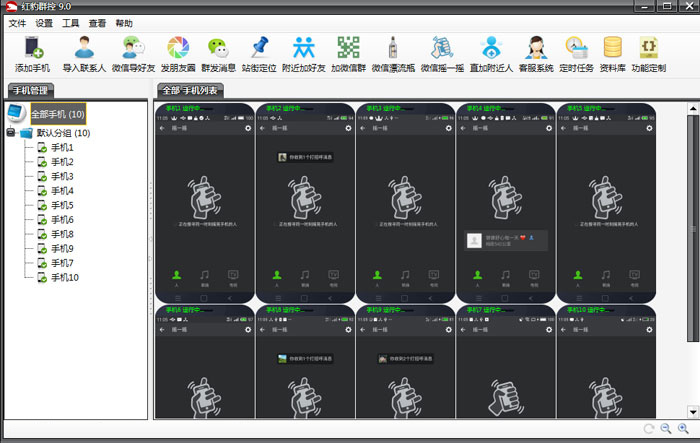The width and height of the screenshot is (700, 443).
Task: Select 手机1 in the tree
Action: point(62,147)
